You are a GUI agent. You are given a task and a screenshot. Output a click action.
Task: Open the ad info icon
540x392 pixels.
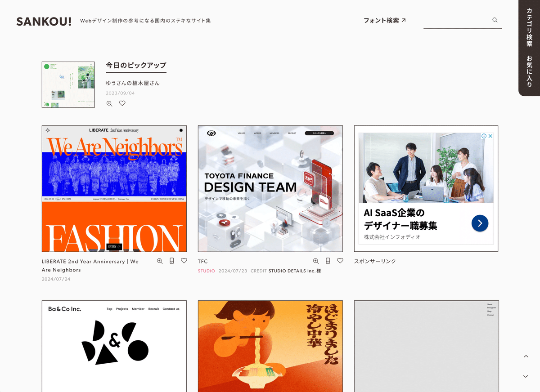(x=484, y=136)
